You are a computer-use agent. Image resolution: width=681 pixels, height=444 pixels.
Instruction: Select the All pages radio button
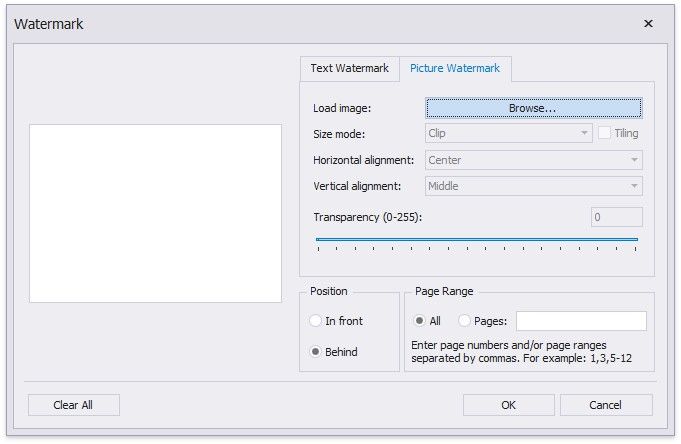pos(419,321)
